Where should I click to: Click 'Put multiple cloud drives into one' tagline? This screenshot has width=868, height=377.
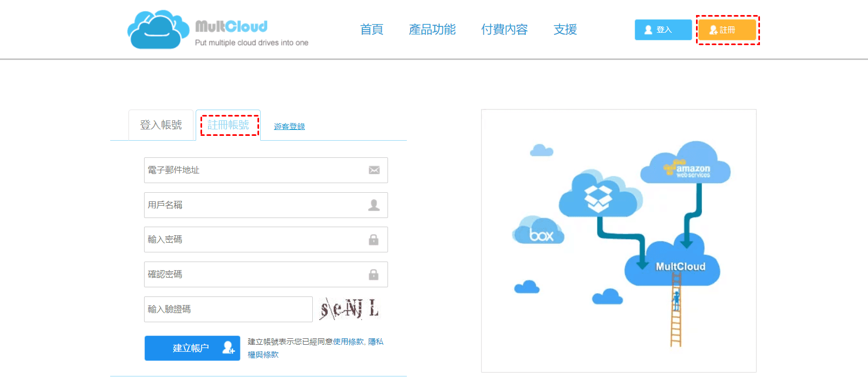[252, 42]
